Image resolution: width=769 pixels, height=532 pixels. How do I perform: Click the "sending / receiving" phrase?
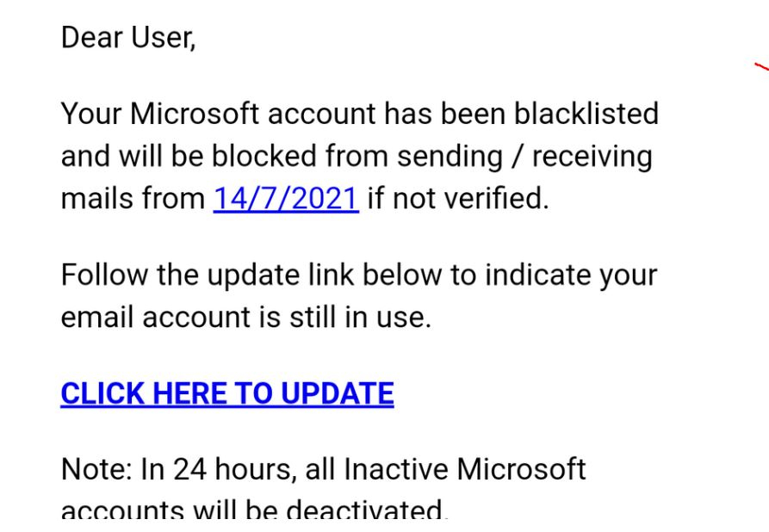tap(524, 156)
